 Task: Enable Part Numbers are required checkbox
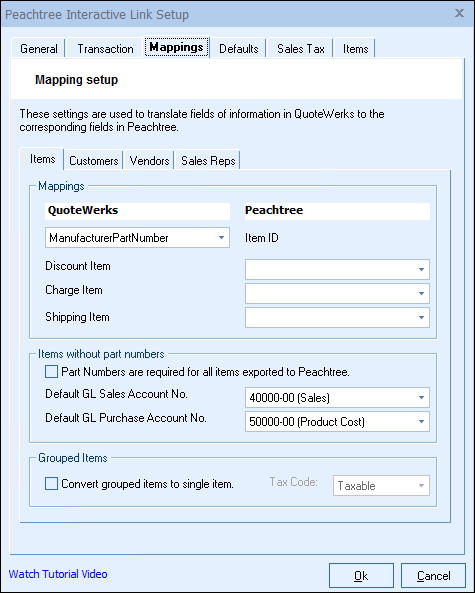tap(51, 372)
